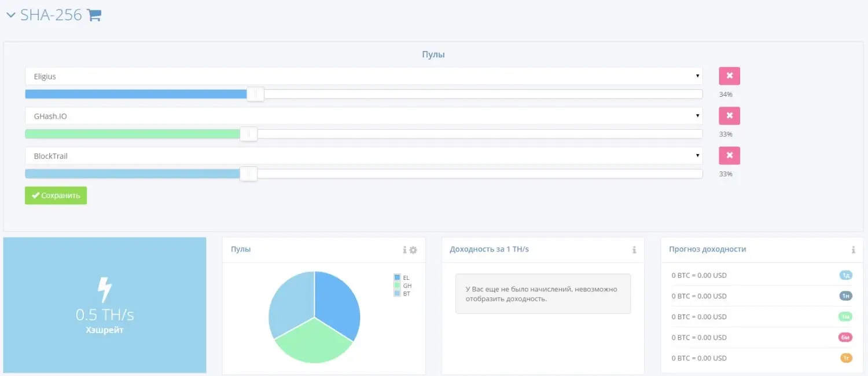Remove the GHash.IO pool with the X button
The width and height of the screenshot is (868, 376).
(729, 116)
